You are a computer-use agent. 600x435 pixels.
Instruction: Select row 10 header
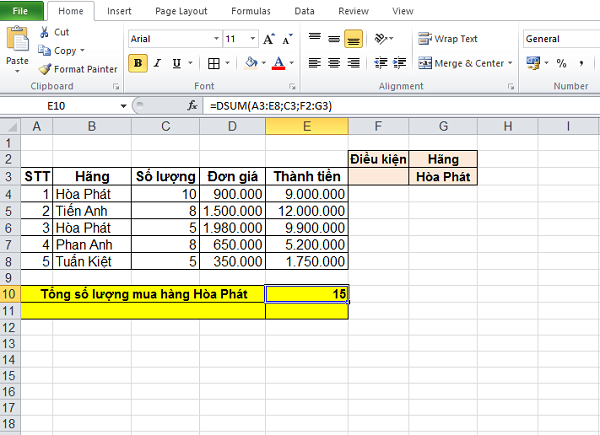pyautogui.click(x=10, y=294)
